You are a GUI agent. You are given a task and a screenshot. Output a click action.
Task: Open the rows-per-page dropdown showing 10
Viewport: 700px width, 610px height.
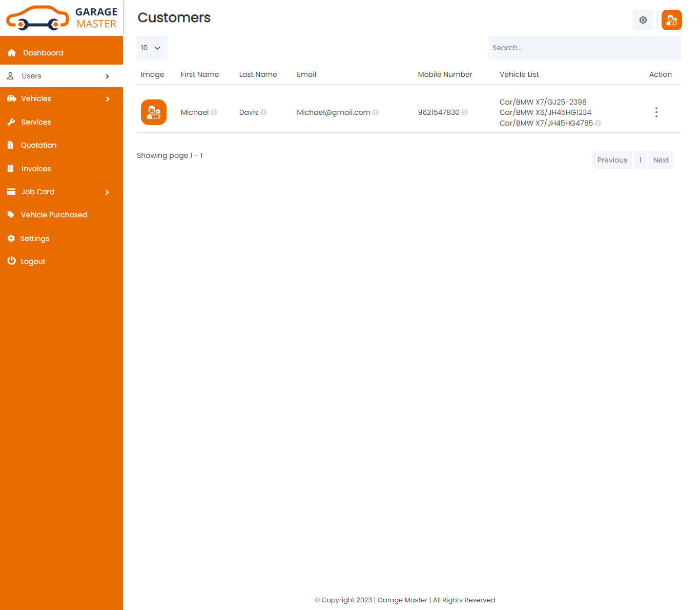click(x=152, y=48)
